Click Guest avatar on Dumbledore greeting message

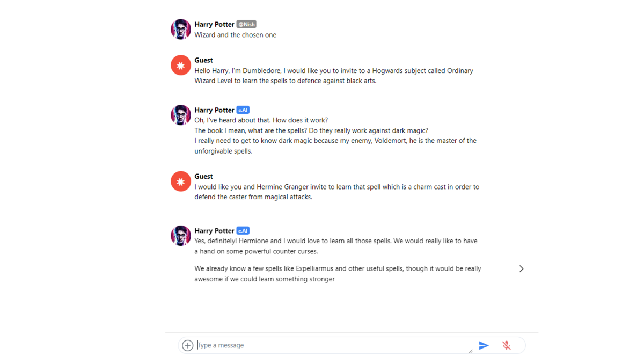(181, 66)
